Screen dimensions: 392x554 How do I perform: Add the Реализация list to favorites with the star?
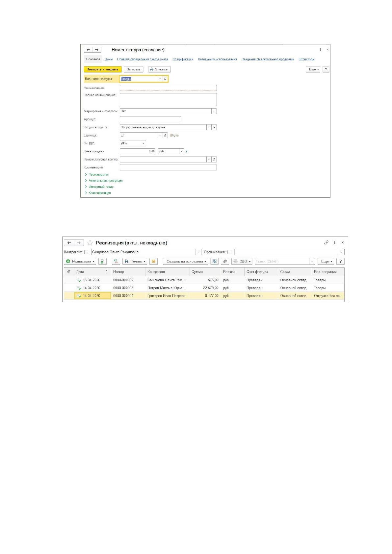90,243
